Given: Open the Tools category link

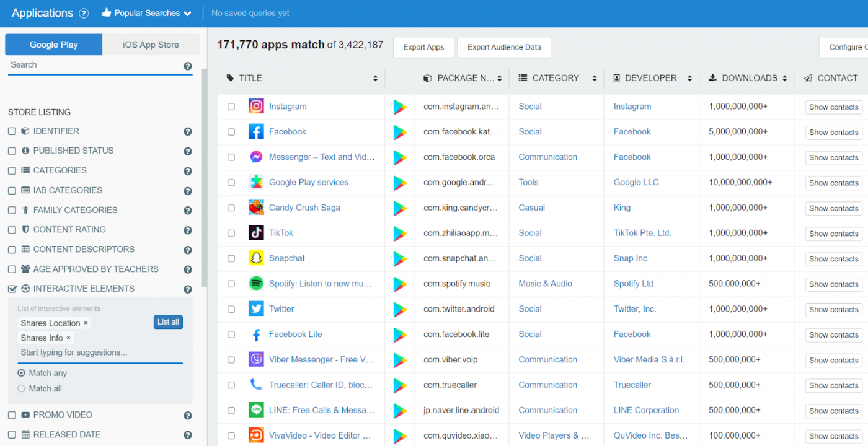Looking at the screenshot, I should click(x=528, y=182).
